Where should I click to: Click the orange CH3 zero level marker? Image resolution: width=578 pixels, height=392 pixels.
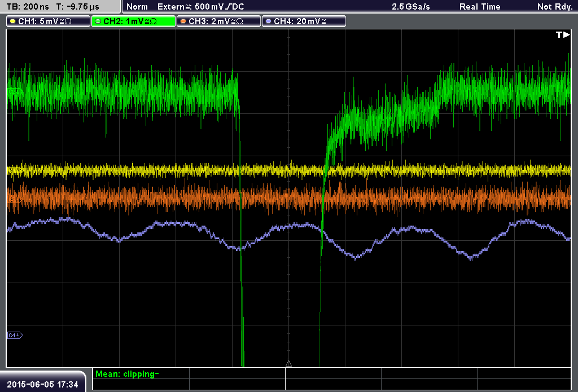(x=15, y=199)
